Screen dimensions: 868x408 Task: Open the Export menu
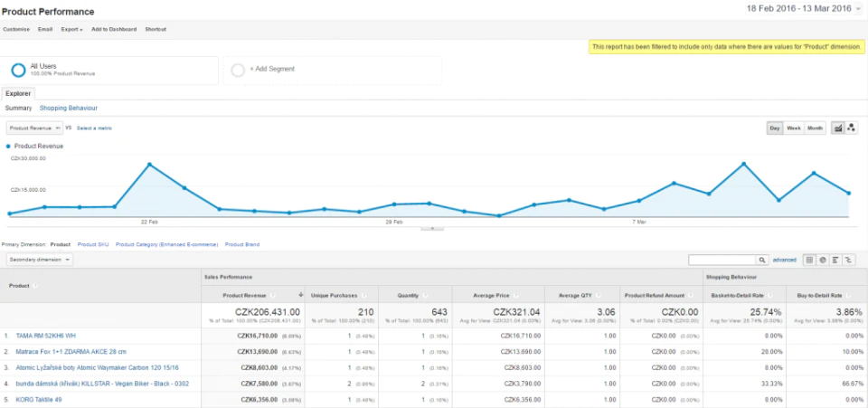coord(72,29)
